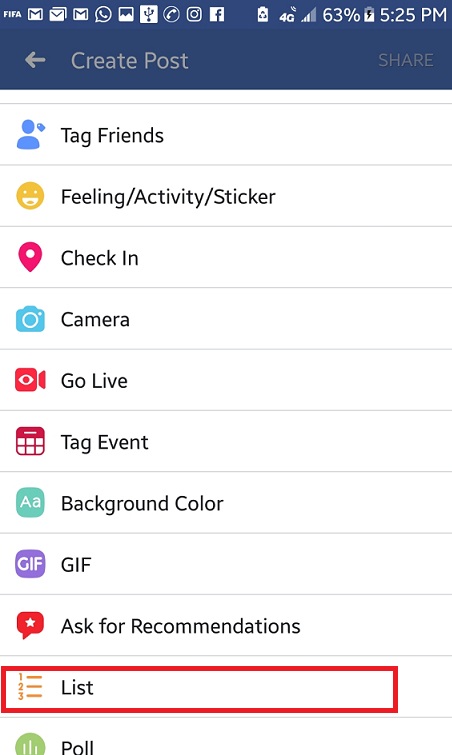Select the Feeling/Activity/Sticker menu entry

pyautogui.click(x=226, y=196)
